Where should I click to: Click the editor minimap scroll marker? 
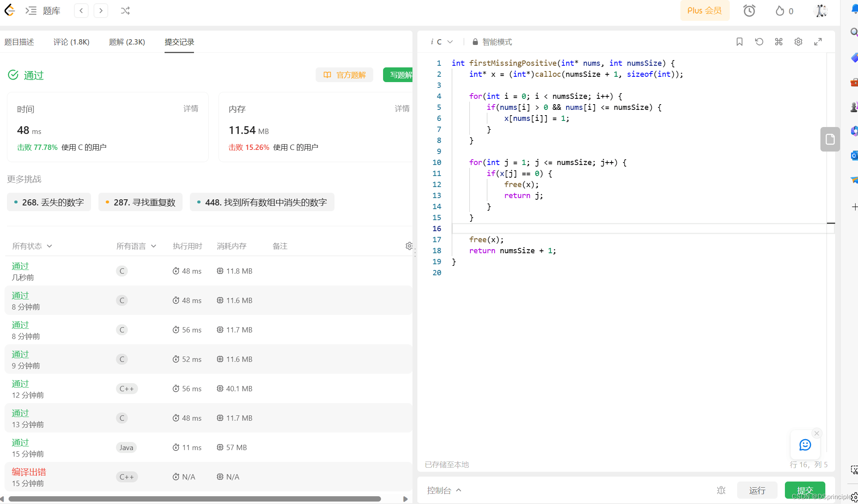coord(831,223)
